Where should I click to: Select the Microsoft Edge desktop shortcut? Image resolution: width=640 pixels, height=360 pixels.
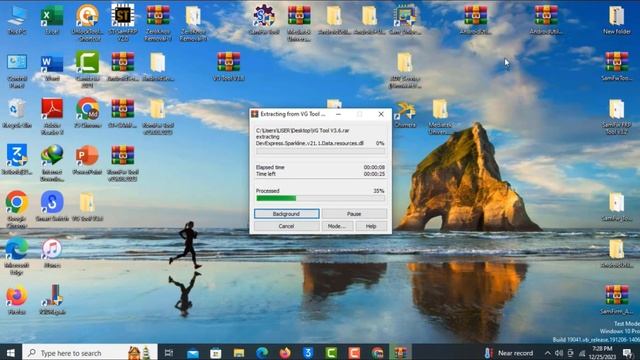pyautogui.click(x=17, y=256)
